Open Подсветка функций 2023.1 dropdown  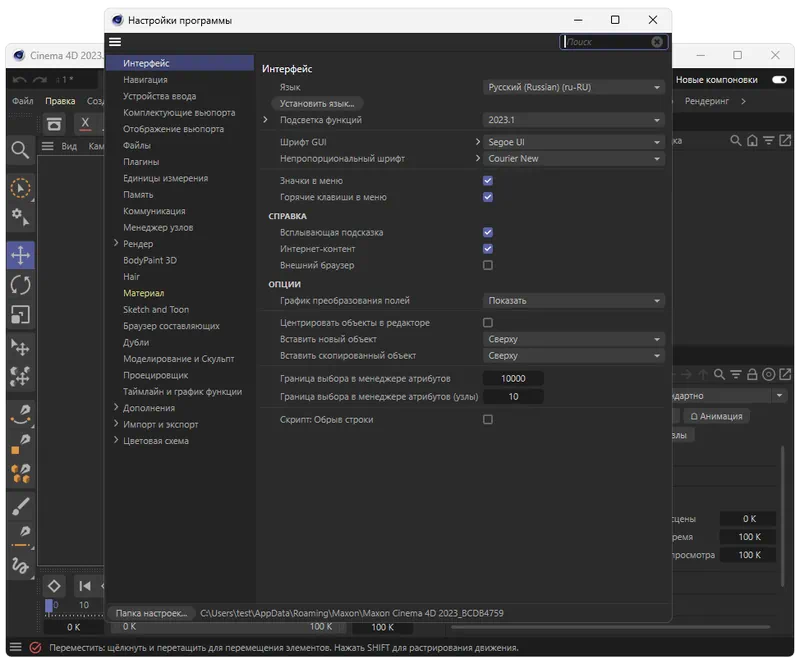[573, 120]
